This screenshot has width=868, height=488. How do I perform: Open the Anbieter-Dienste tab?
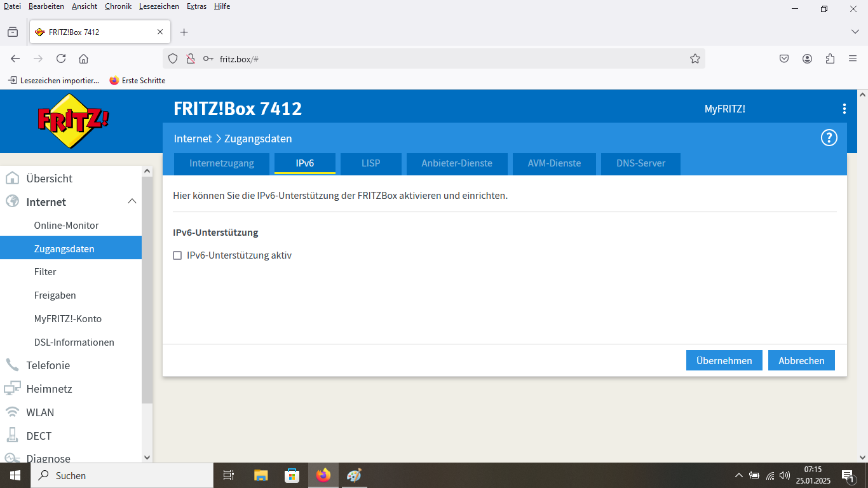tap(457, 163)
